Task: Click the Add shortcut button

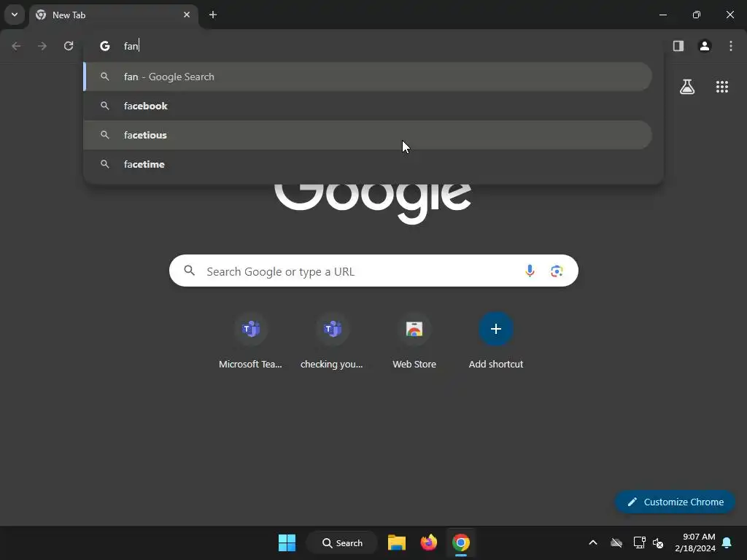Action: click(496, 342)
